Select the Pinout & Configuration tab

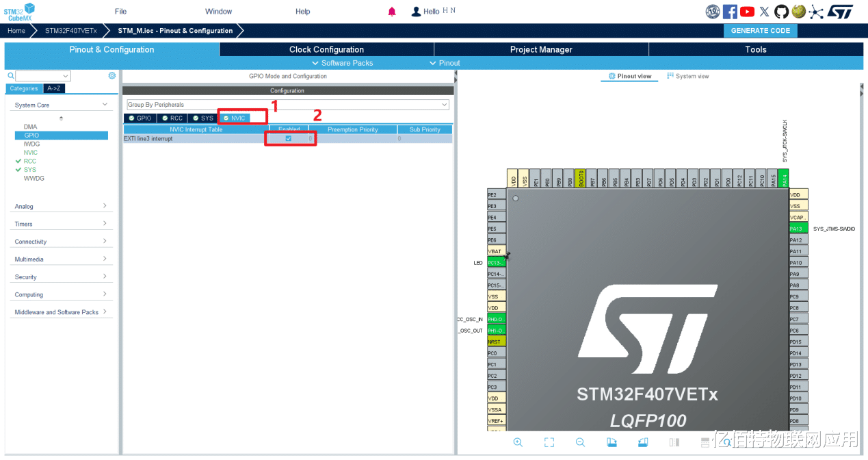pyautogui.click(x=111, y=49)
